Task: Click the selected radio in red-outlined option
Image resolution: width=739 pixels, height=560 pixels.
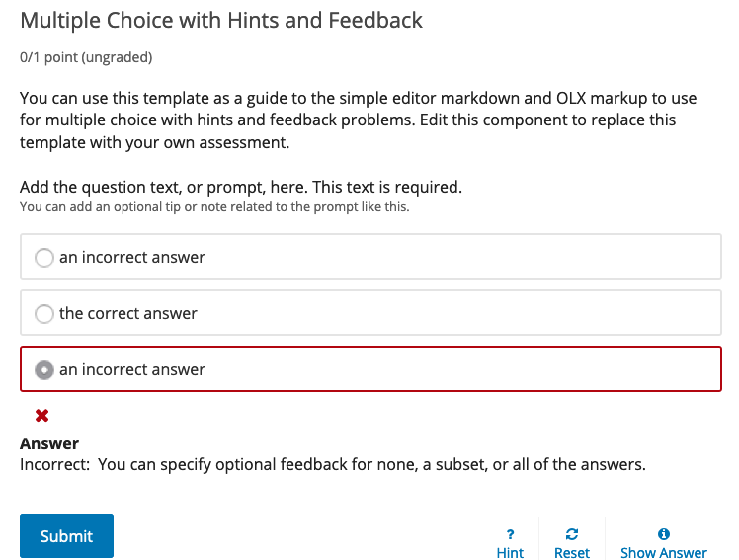Action: [43, 370]
